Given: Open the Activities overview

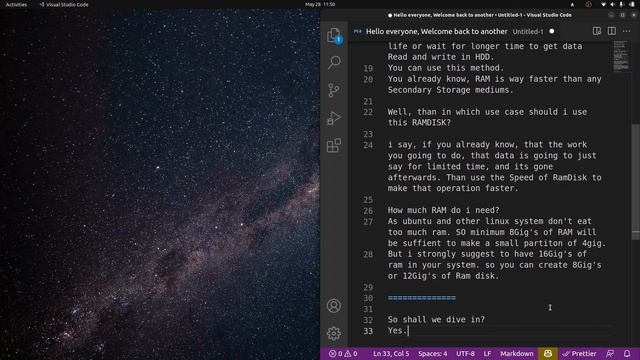Looking at the screenshot, I should point(16,4).
